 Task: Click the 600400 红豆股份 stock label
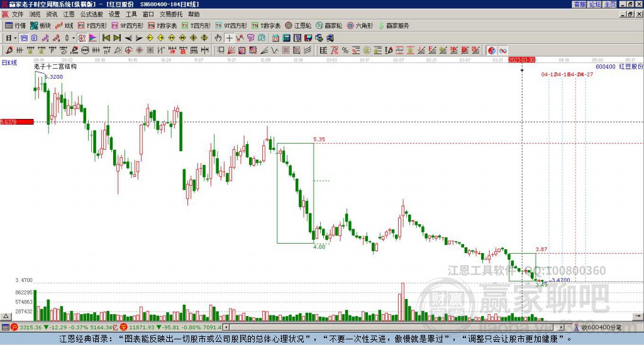click(619, 67)
